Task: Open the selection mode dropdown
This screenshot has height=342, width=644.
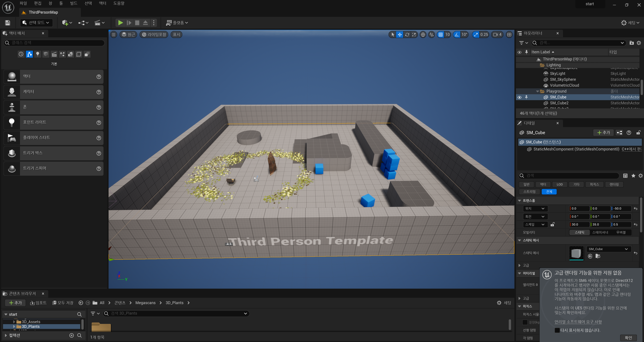Action: pos(36,23)
